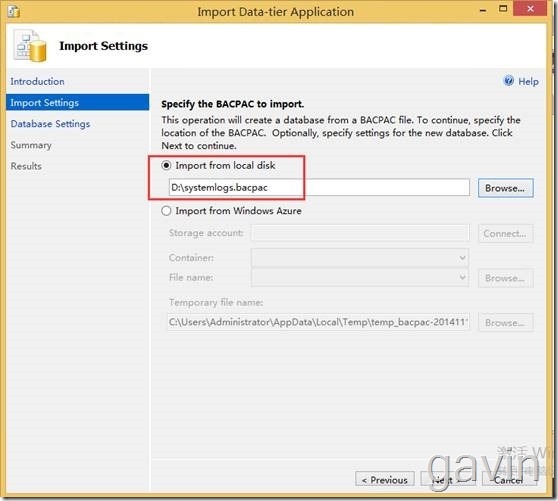Click the window icon in the title bar
The image size is (558, 501).
tap(14, 11)
